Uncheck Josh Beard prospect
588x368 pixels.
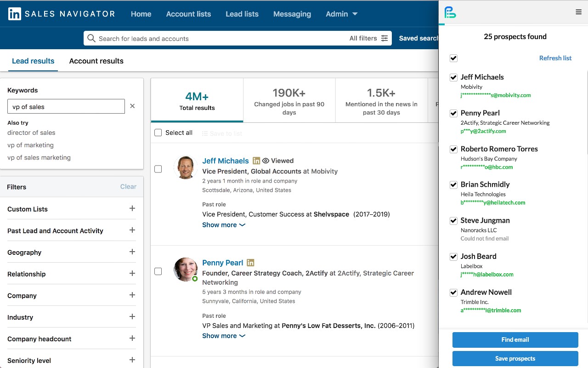coord(453,257)
